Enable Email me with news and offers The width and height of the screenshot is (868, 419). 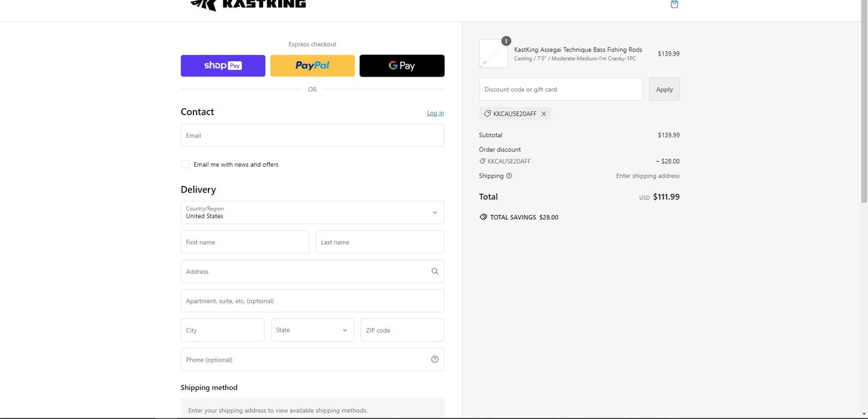[185, 164]
